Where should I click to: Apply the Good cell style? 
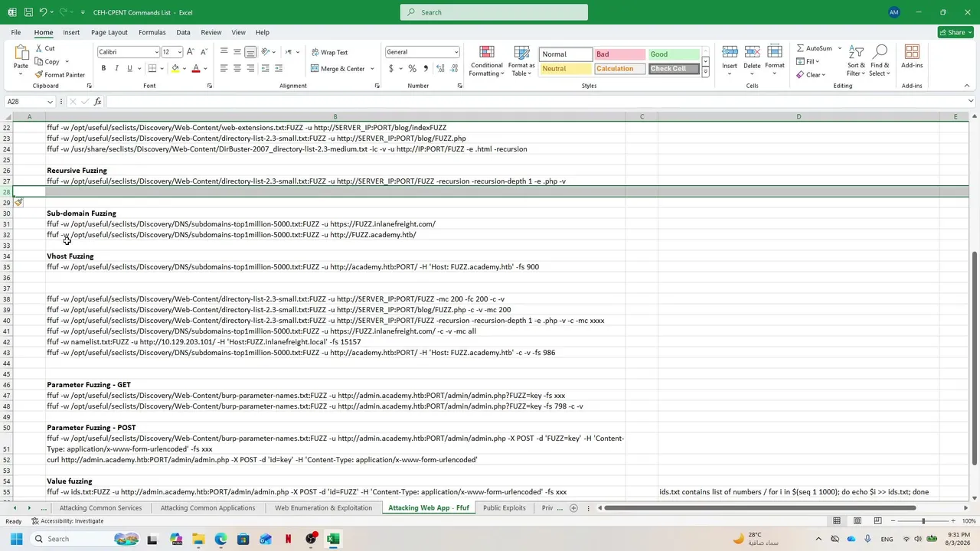pyautogui.click(x=674, y=54)
